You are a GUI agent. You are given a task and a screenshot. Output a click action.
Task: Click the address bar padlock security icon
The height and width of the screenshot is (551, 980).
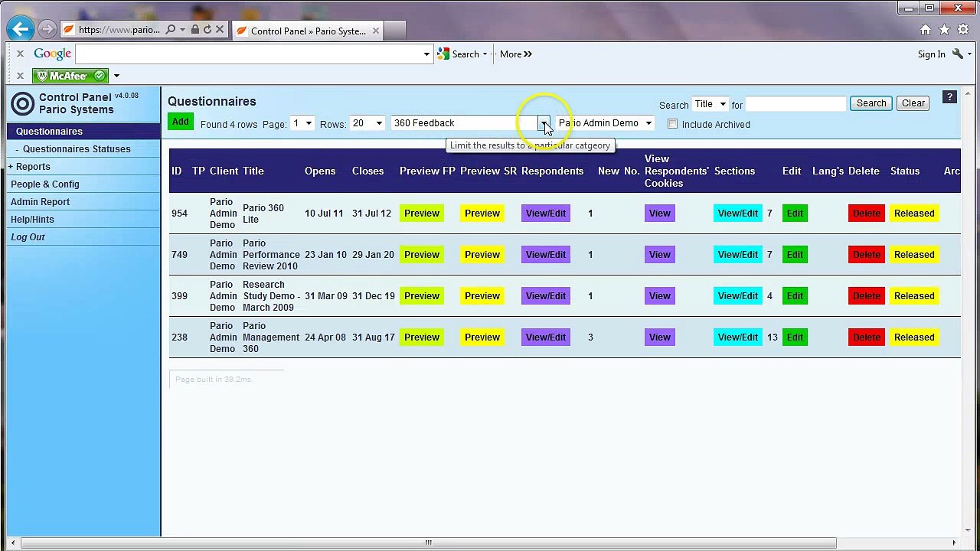point(194,30)
